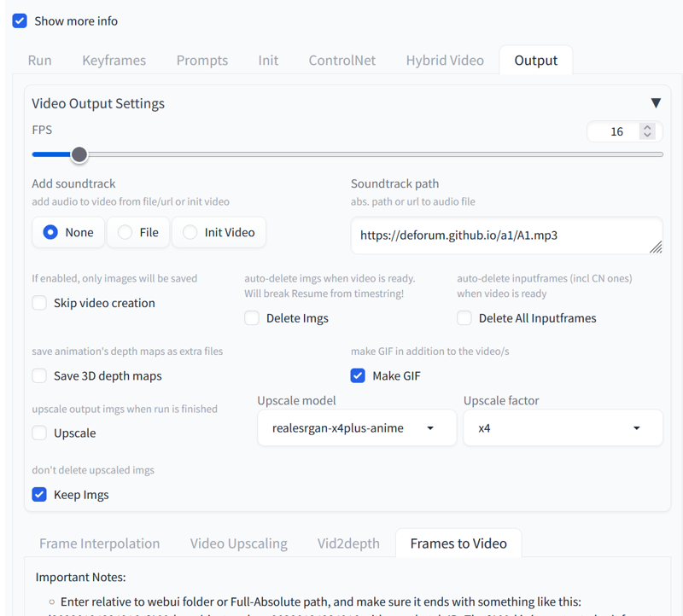Click 'add audio to video from file/url' hint
The width and height of the screenshot is (683, 616).
[131, 201]
